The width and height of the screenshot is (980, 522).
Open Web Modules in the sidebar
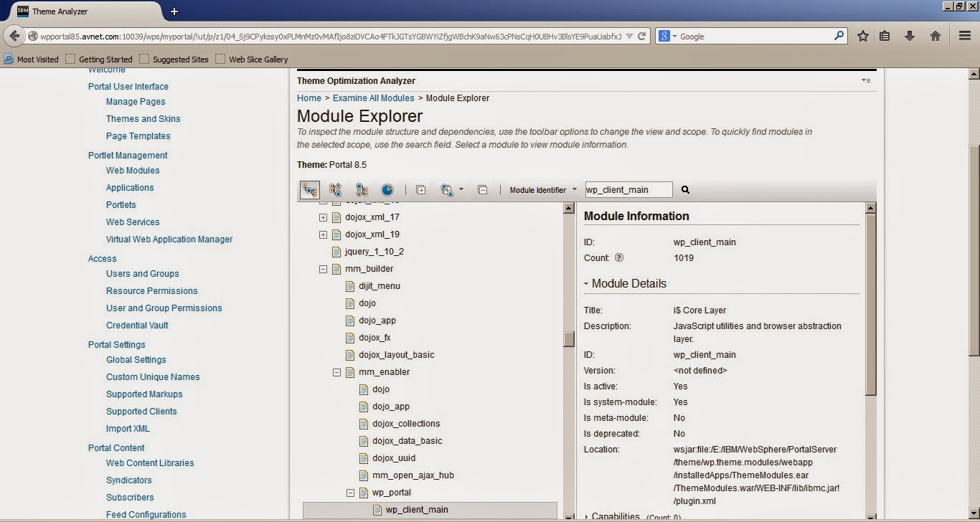point(133,171)
